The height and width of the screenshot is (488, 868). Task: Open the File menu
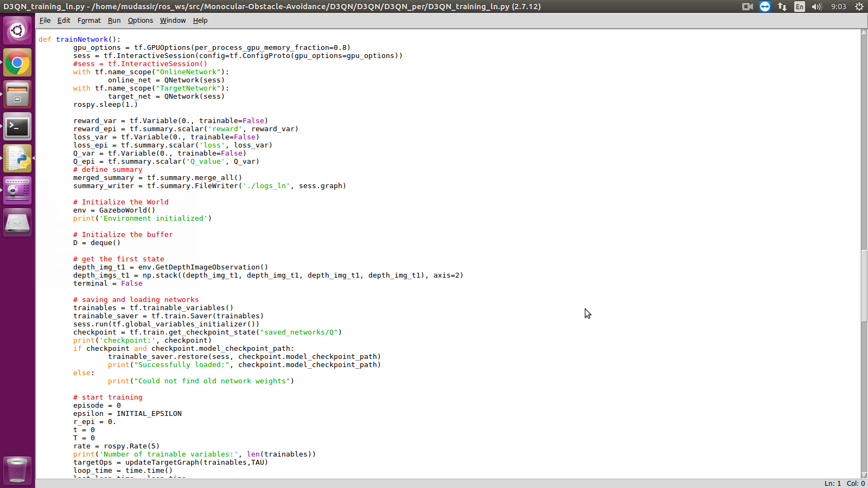point(45,21)
